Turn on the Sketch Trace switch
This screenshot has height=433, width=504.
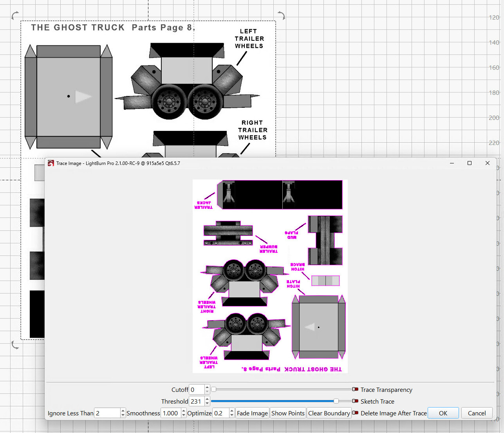(x=355, y=401)
